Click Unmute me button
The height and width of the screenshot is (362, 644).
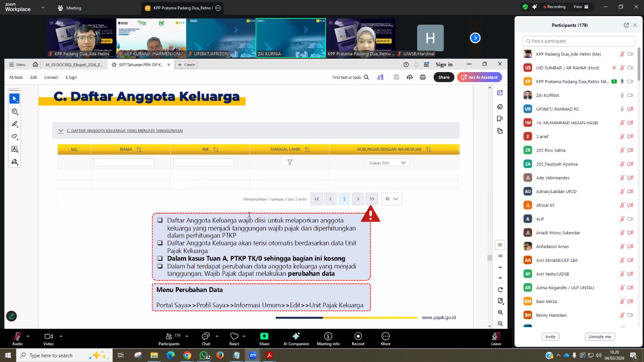tap(599, 337)
